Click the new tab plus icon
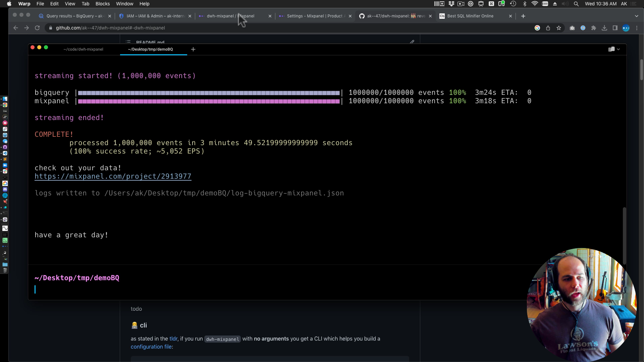The image size is (644, 362). 523,16
